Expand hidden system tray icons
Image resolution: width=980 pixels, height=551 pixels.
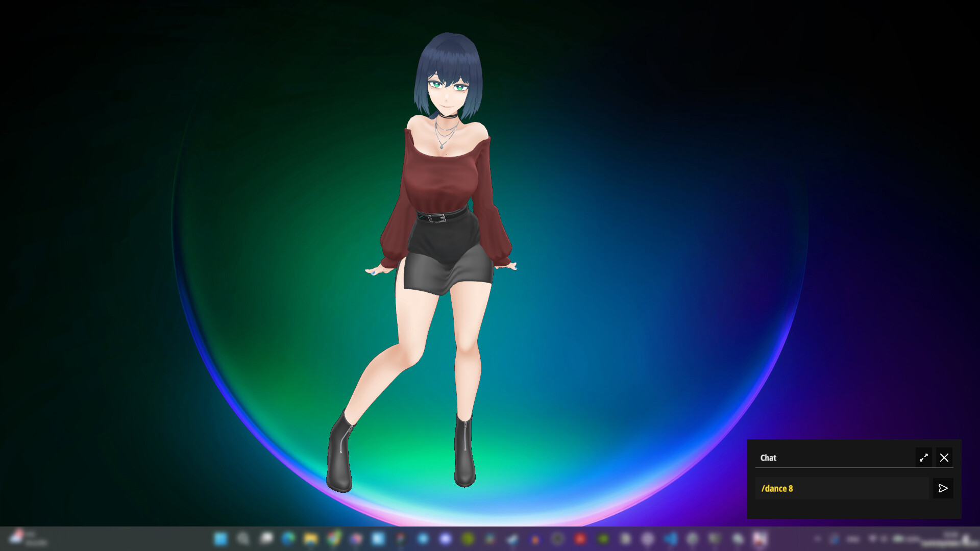point(818,539)
